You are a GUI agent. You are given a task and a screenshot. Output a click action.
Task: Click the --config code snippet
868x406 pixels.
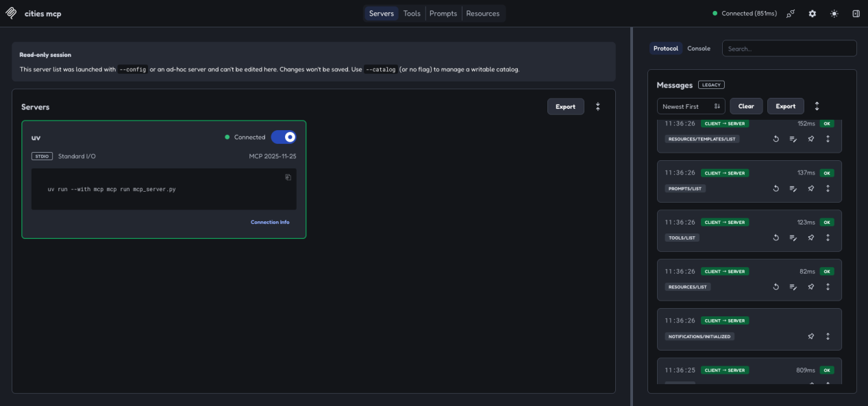point(133,69)
